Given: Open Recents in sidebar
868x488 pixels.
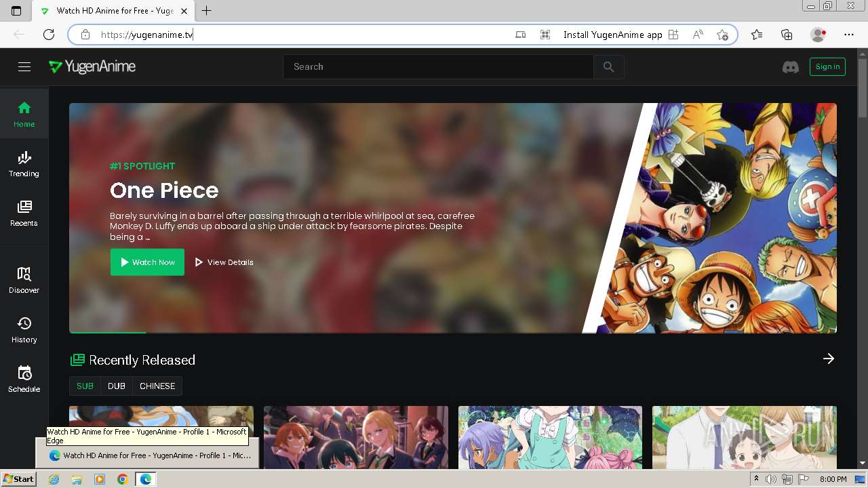Looking at the screenshot, I should tap(24, 213).
